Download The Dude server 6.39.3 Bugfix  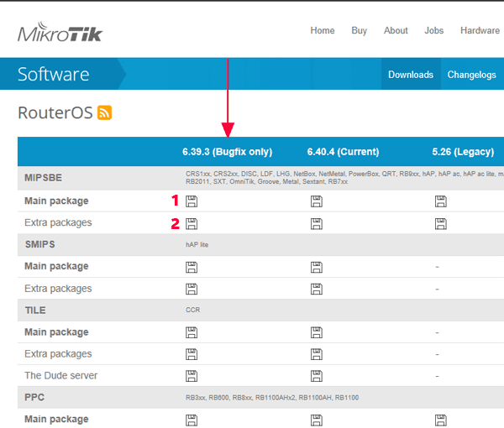(x=192, y=376)
